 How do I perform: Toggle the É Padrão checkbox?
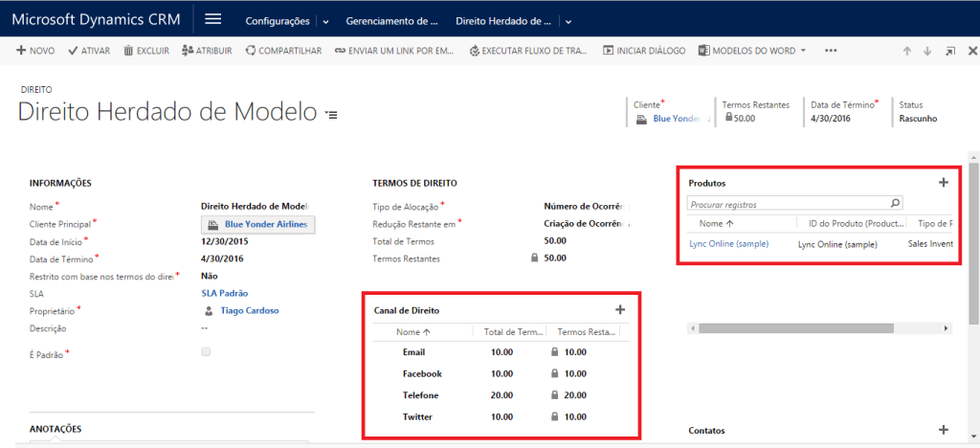206,352
